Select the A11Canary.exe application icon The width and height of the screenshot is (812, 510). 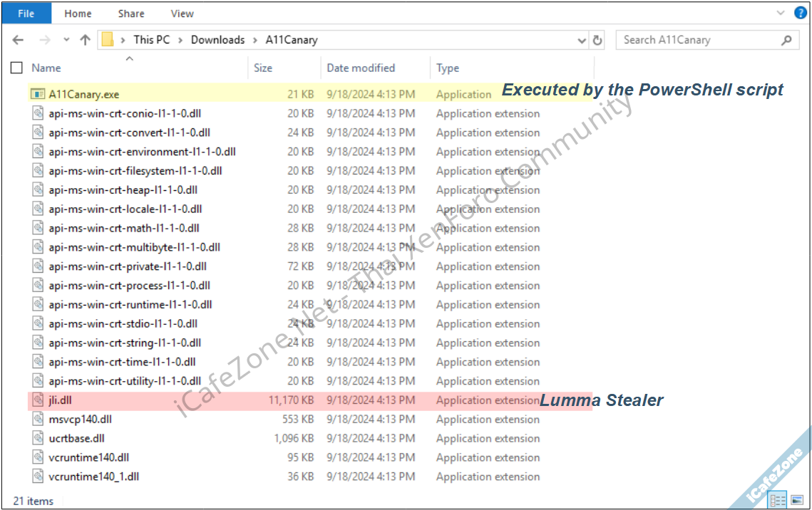coord(38,94)
